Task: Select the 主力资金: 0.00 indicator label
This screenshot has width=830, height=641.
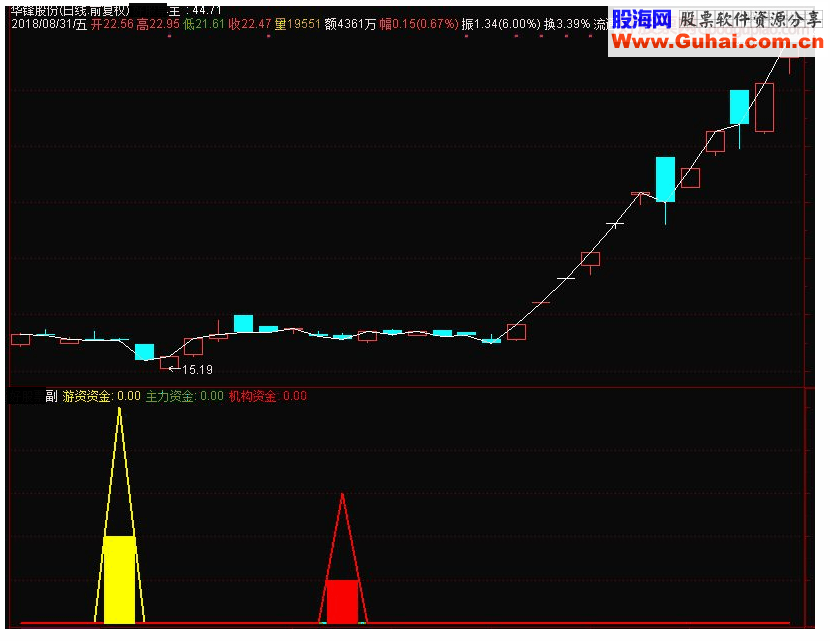Action: [x=185, y=396]
